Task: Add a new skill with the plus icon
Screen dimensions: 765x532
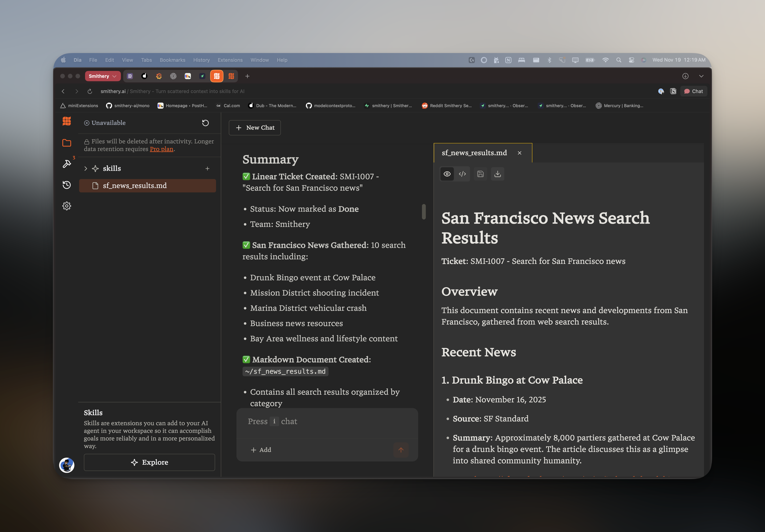Action: (x=207, y=169)
